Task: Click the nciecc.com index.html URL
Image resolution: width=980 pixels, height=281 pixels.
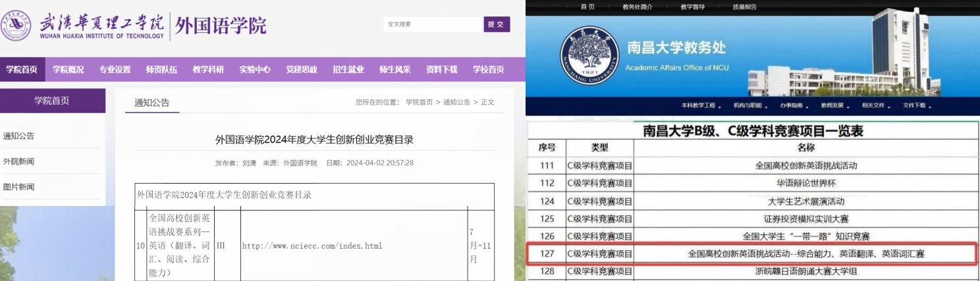Action: point(312,246)
